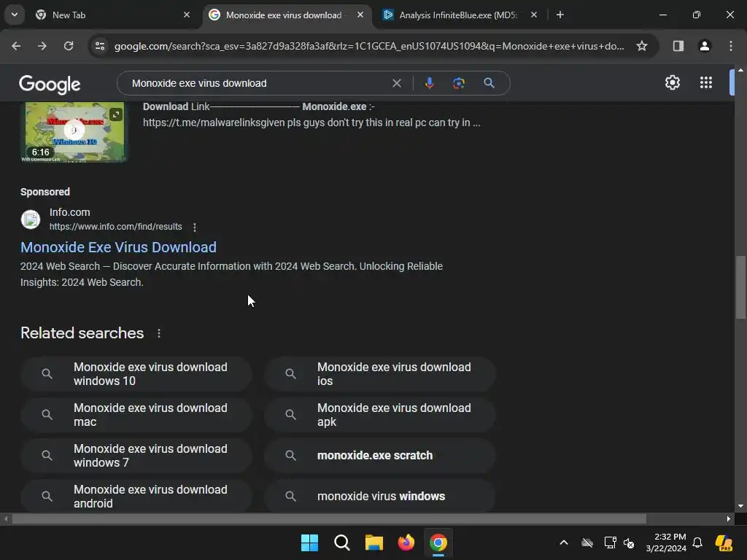Viewport: 747px width, 560px height.
Task: Reload the current page
Action: tap(69, 46)
